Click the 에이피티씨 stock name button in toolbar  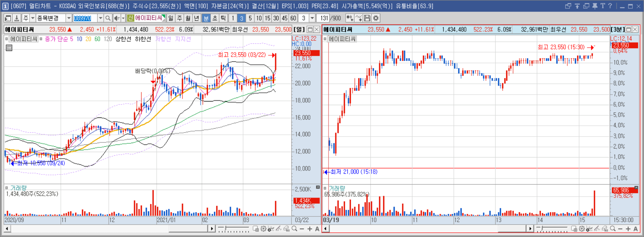pyautogui.click(x=146, y=18)
